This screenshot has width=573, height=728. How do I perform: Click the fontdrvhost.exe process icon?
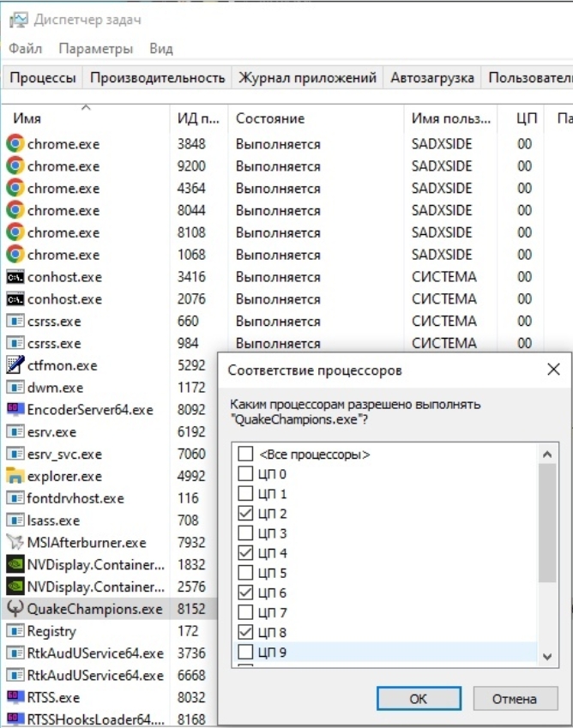(x=15, y=498)
